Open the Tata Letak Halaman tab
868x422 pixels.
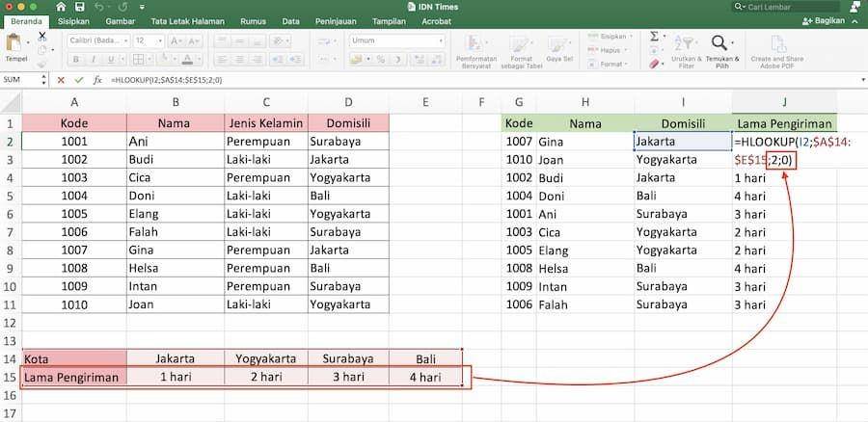click(x=188, y=21)
